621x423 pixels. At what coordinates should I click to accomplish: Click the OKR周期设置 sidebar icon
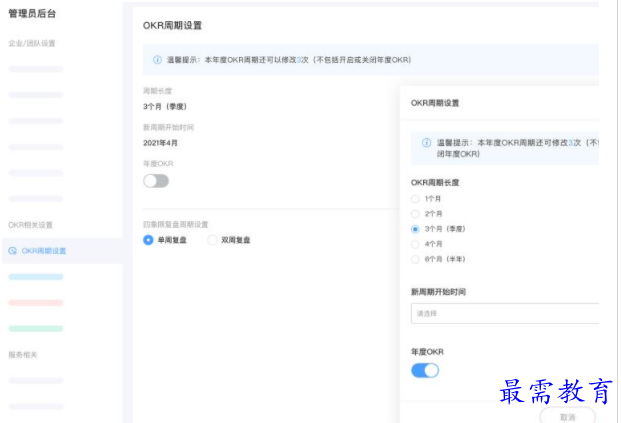click(x=12, y=251)
